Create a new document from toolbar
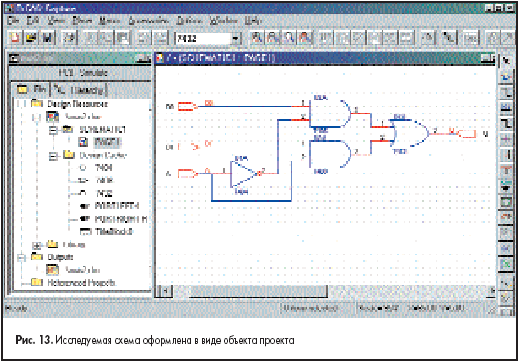The width and height of the screenshot is (518, 362). (x=14, y=38)
